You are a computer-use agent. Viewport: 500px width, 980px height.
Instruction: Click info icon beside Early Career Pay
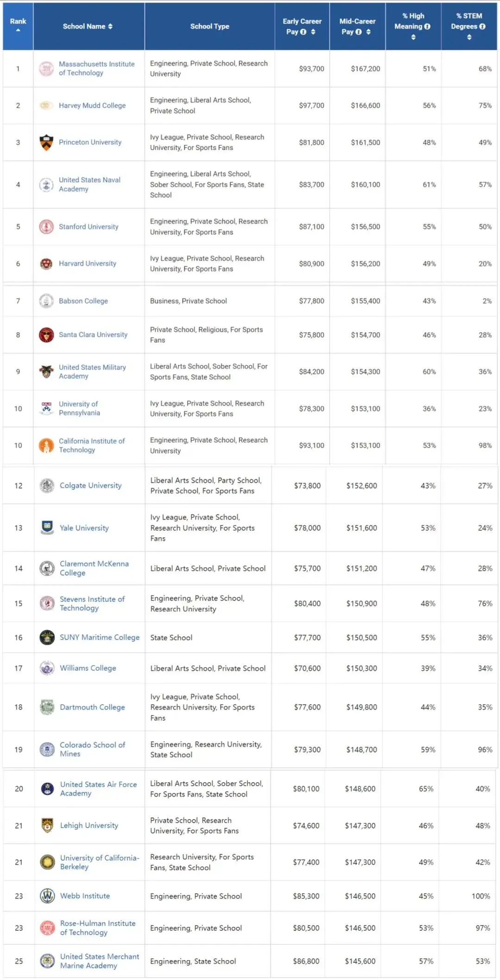coord(303,32)
